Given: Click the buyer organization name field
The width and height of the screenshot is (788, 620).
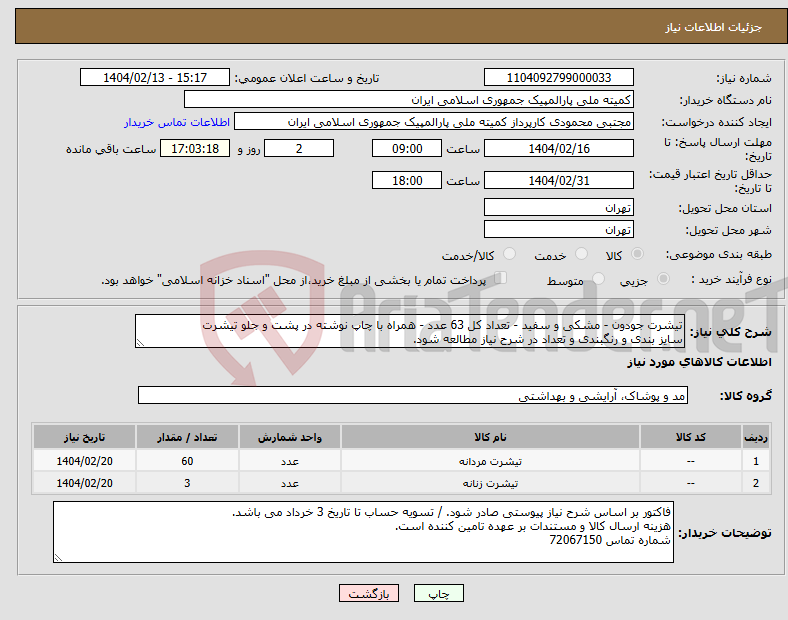Looking at the screenshot, I should pos(409,99).
